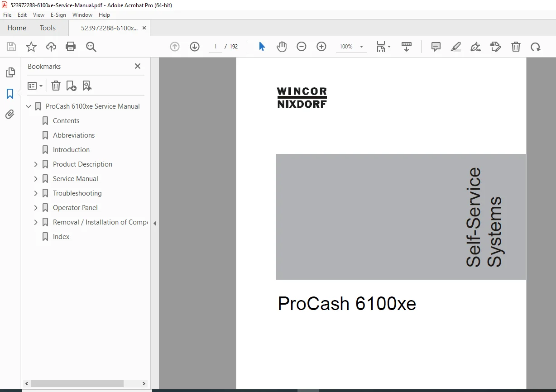
Task: Open the Find text magnifier tool
Action: click(x=91, y=47)
